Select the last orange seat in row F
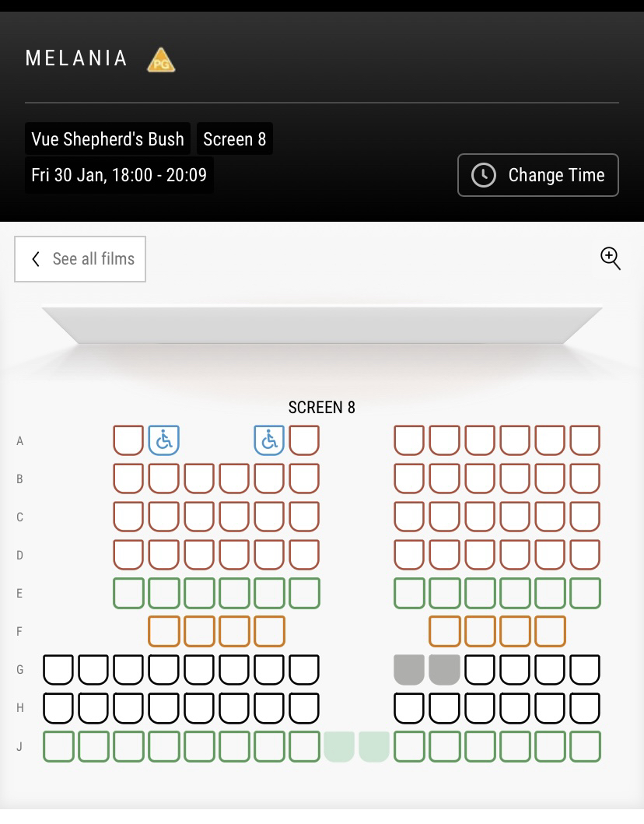644x824 pixels. click(550, 631)
